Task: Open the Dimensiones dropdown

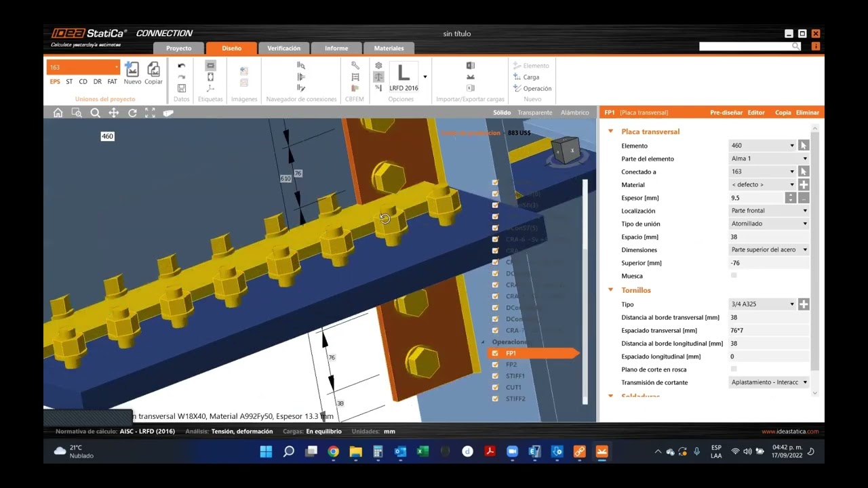Action: 805,249
